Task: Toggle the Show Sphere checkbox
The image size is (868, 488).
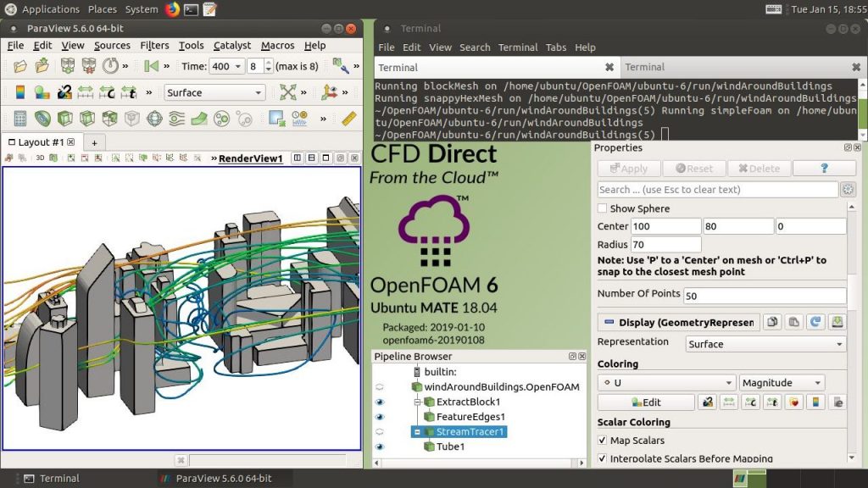Action: point(603,208)
